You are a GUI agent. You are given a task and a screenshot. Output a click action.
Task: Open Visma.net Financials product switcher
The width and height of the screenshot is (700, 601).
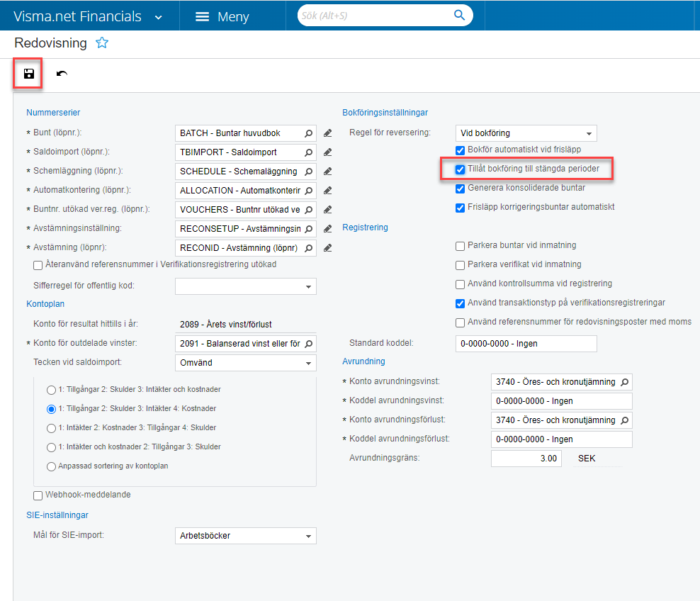click(157, 16)
